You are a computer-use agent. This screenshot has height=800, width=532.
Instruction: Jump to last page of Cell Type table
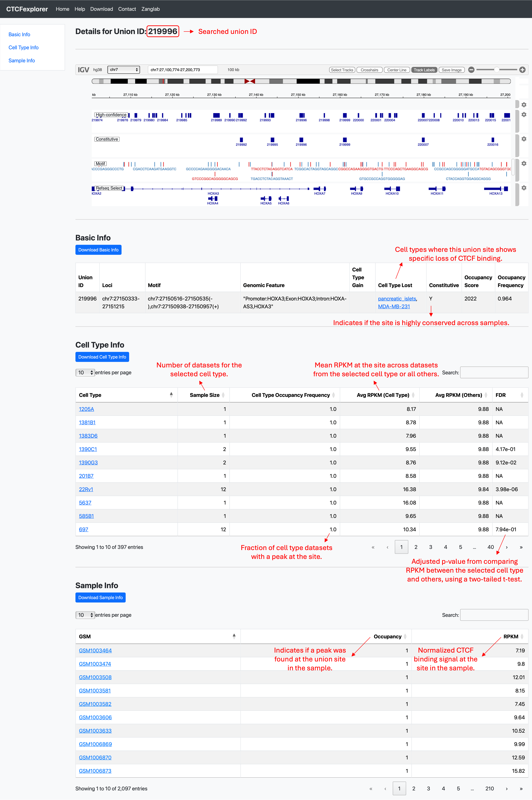(521, 547)
